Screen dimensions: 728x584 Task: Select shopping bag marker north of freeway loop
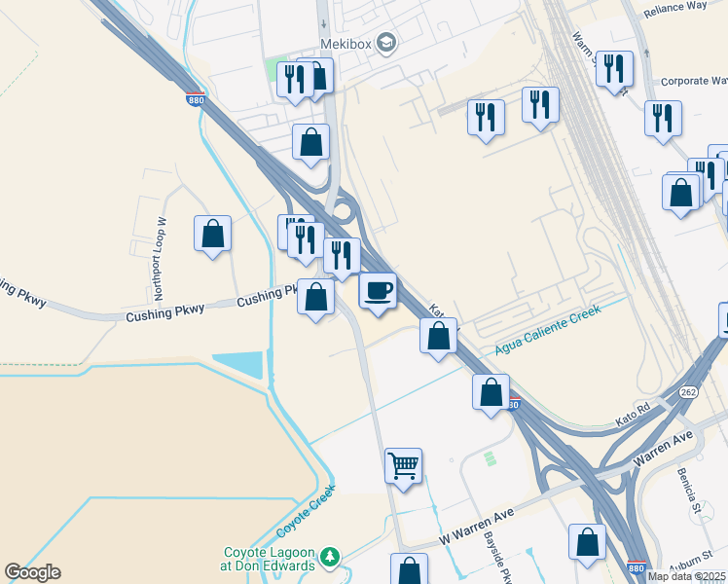(311, 145)
